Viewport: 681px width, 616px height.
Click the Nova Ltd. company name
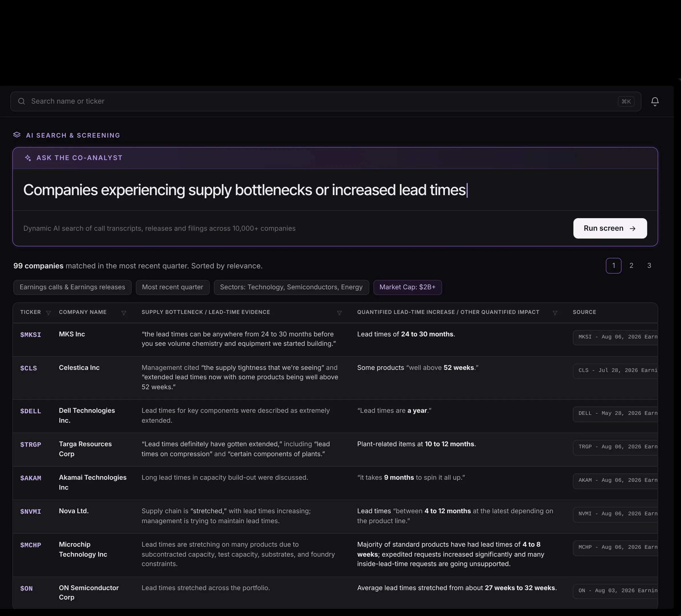coord(74,511)
